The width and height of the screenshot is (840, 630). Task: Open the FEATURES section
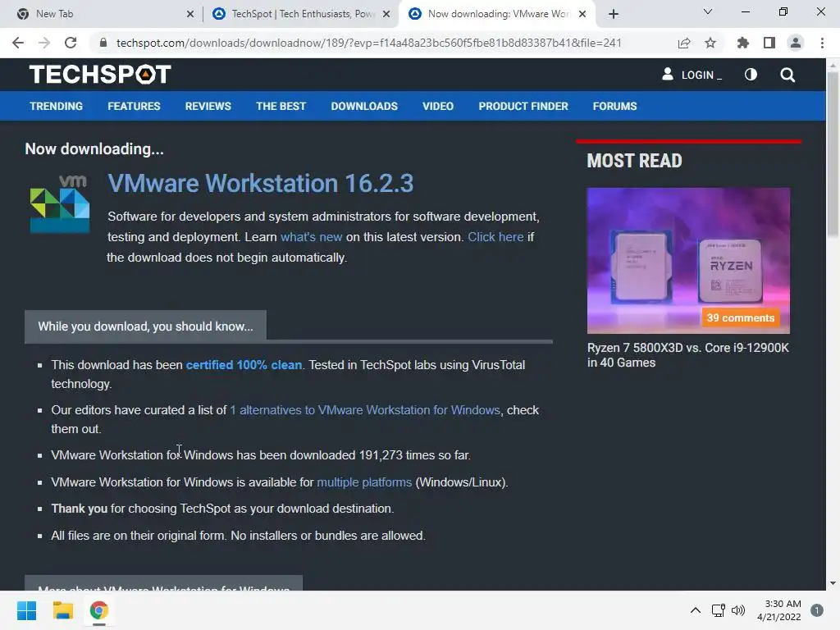[134, 106]
